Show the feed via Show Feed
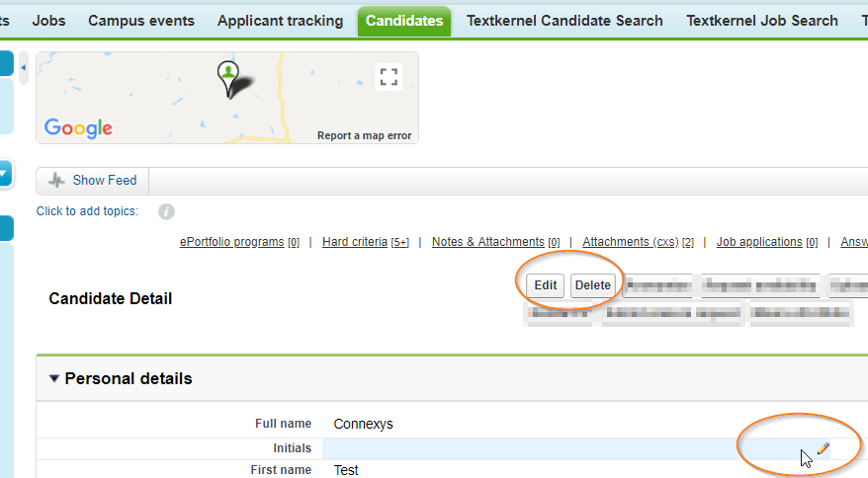Screen dimensions: 868x478 105,181
